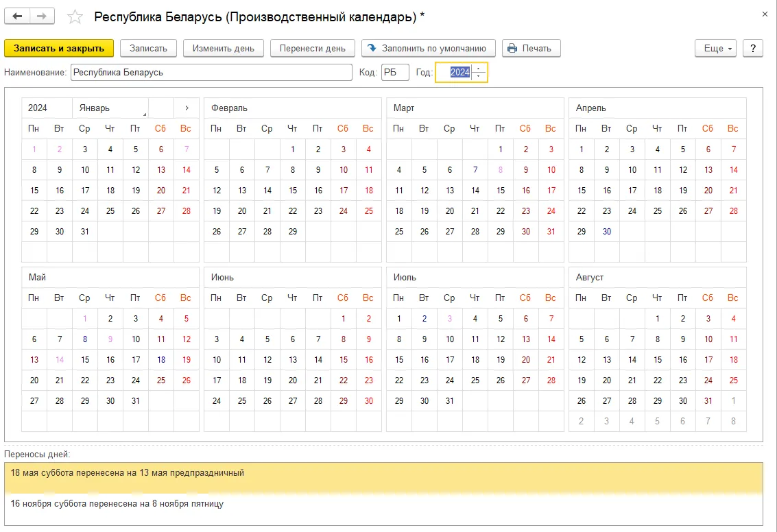This screenshot has width=777, height=532.
Task: Go to next month with the arrow
Action: (187, 108)
